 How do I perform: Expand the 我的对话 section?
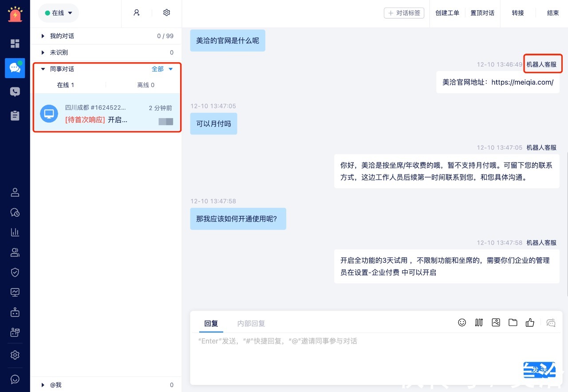pos(106,36)
